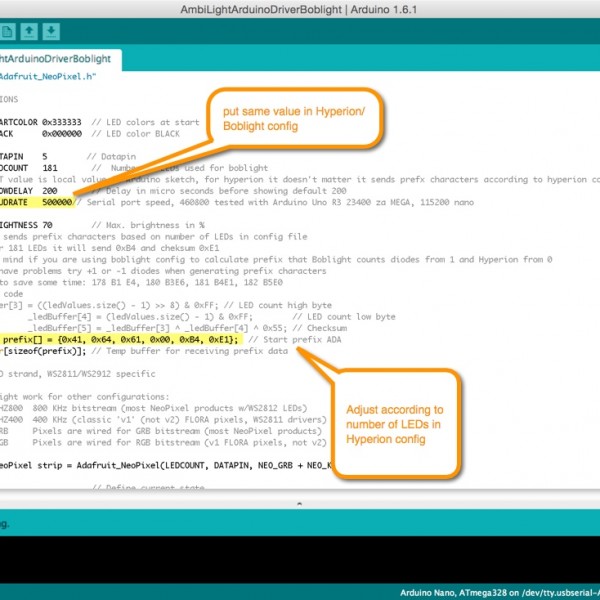Click the '// Start prefix ADA' comment
The width and height of the screenshot is (600, 600).
coord(295,340)
